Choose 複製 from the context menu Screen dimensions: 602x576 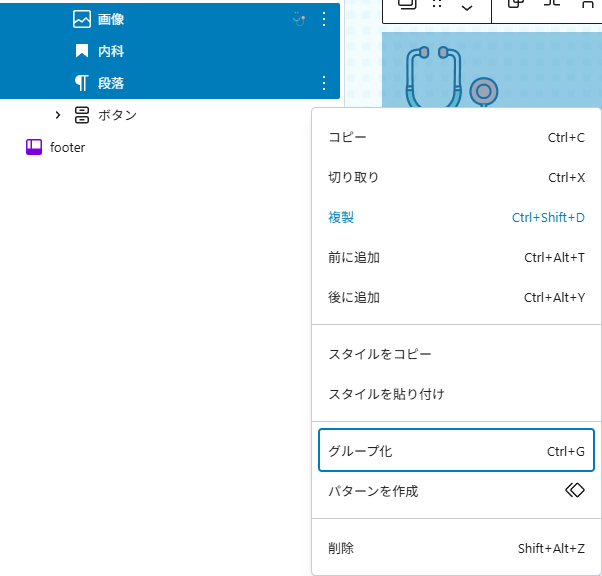pos(456,217)
